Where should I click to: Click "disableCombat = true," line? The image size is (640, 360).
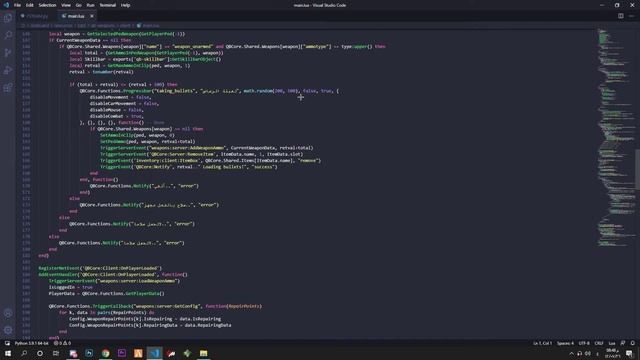point(117,116)
